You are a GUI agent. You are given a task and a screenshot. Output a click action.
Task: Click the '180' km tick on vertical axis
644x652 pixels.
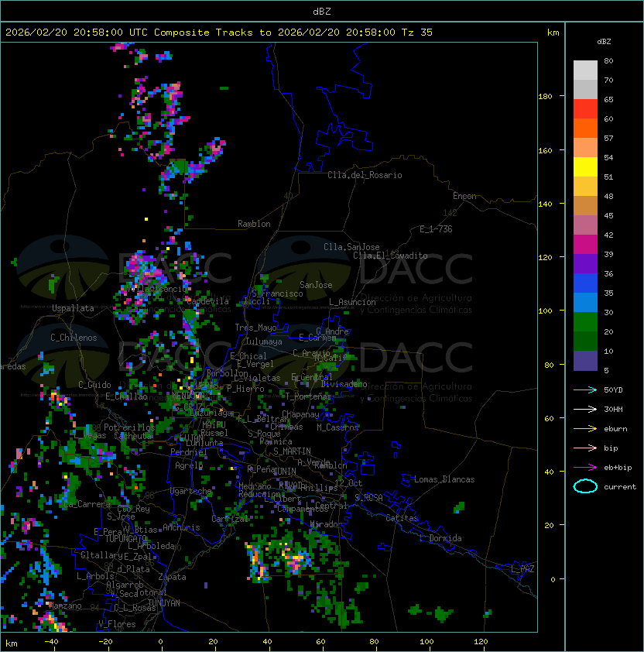click(x=545, y=97)
